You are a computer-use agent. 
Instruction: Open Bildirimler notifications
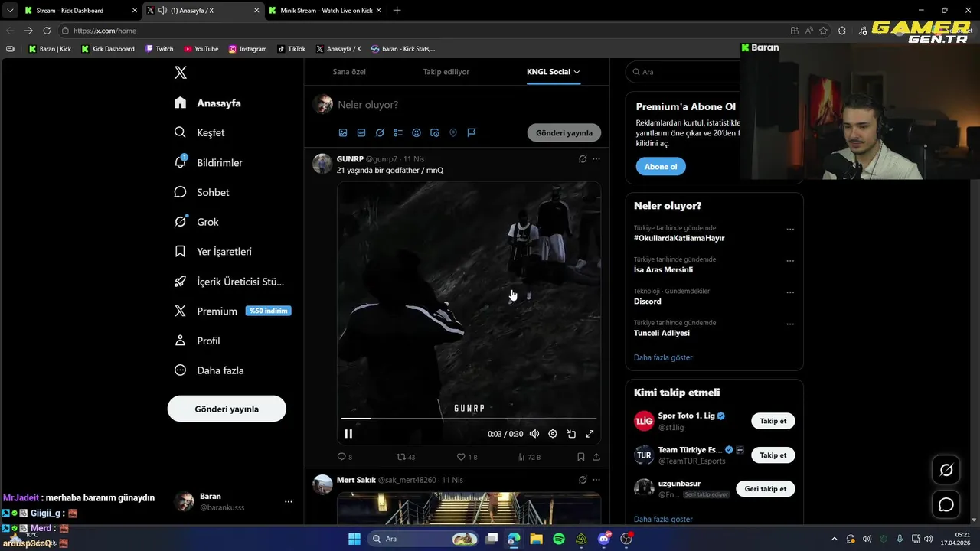(208, 162)
